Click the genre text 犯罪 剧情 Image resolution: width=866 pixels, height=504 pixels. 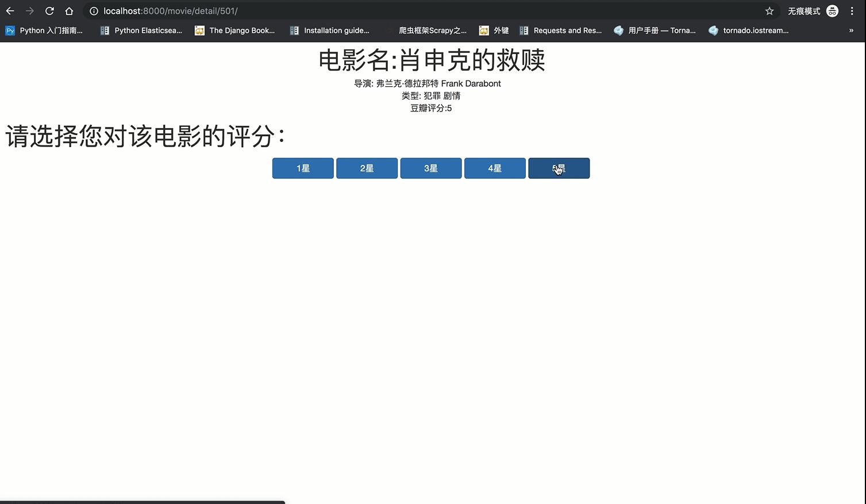click(442, 96)
